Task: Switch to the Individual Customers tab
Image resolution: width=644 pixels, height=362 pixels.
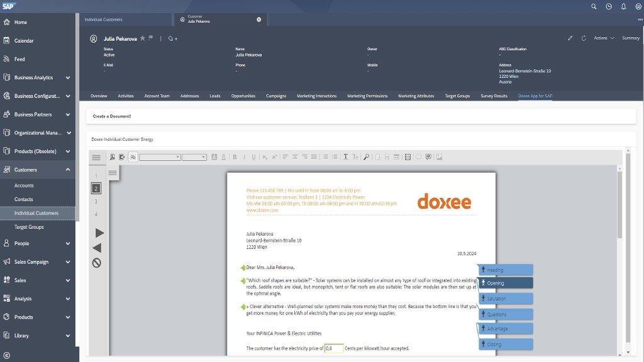Action: click(x=104, y=19)
